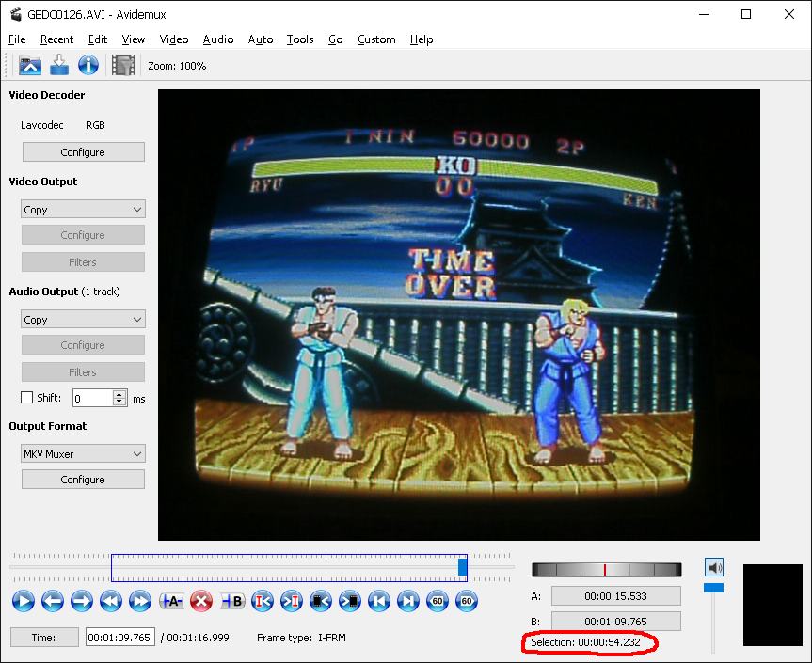
Task: Jump to next keyframe with double-right arrows
Action: tap(140, 601)
